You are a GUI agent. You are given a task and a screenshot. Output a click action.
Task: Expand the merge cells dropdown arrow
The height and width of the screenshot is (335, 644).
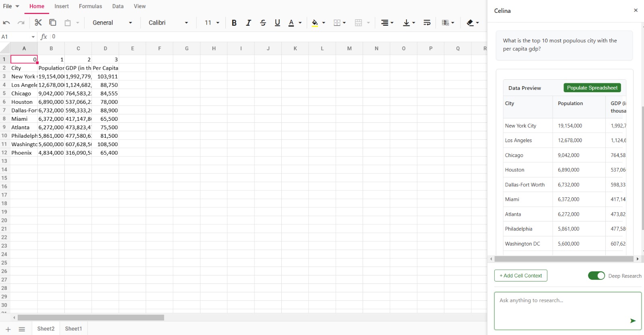pos(368,23)
